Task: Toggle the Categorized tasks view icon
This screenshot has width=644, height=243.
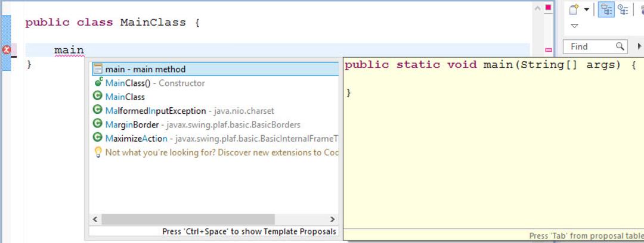Action: click(x=606, y=10)
